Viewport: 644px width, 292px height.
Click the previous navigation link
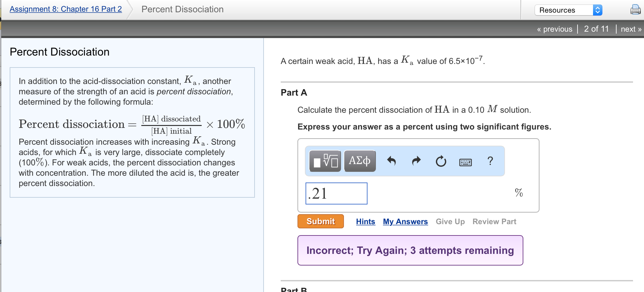point(554,29)
